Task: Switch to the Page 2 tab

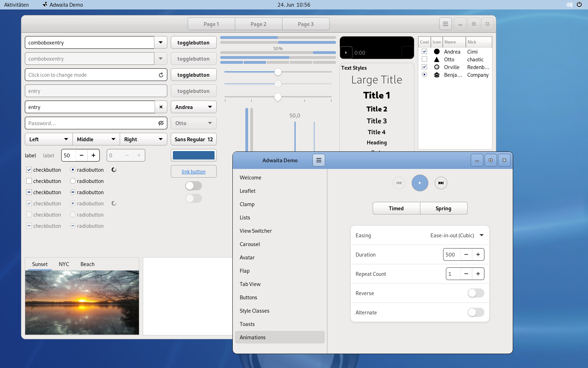Action: click(x=258, y=24)
